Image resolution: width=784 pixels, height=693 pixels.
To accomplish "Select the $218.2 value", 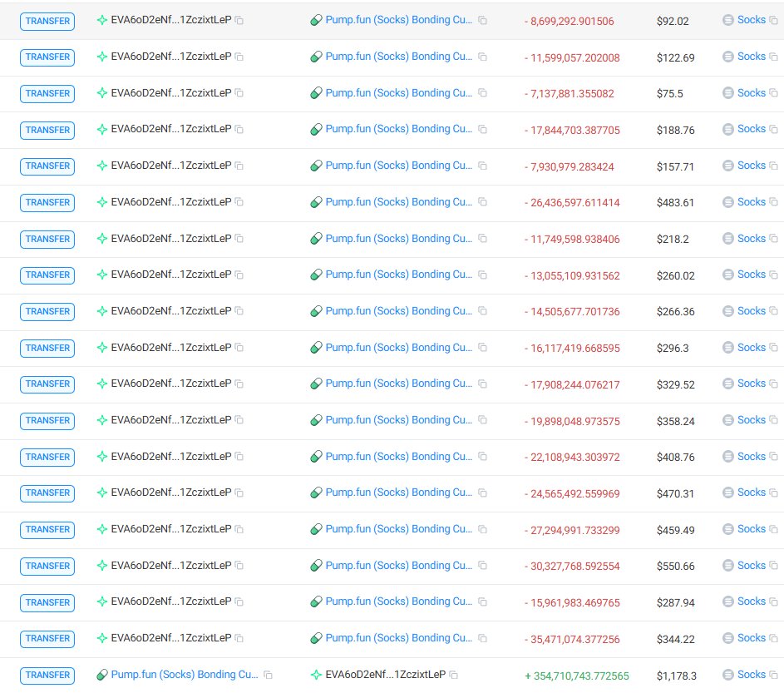I will pyautogui.click(x=673, y=239).
